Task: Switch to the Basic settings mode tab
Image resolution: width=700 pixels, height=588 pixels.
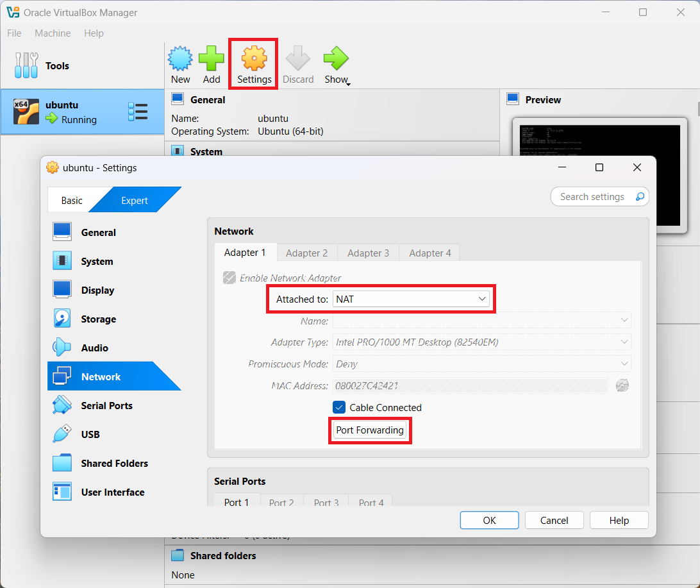Action: [72, 201]
